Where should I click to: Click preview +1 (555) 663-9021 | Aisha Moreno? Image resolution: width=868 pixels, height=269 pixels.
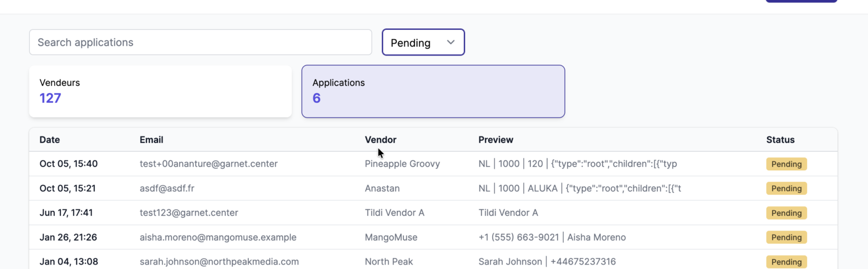click(x=552, y=237)
